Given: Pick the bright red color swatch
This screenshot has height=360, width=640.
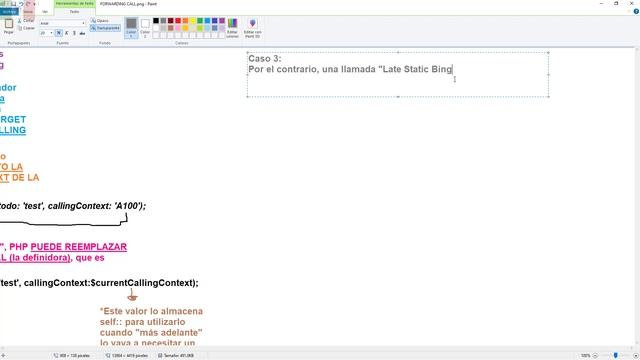Looking at the screenshot, I should [x=178, y=20].
